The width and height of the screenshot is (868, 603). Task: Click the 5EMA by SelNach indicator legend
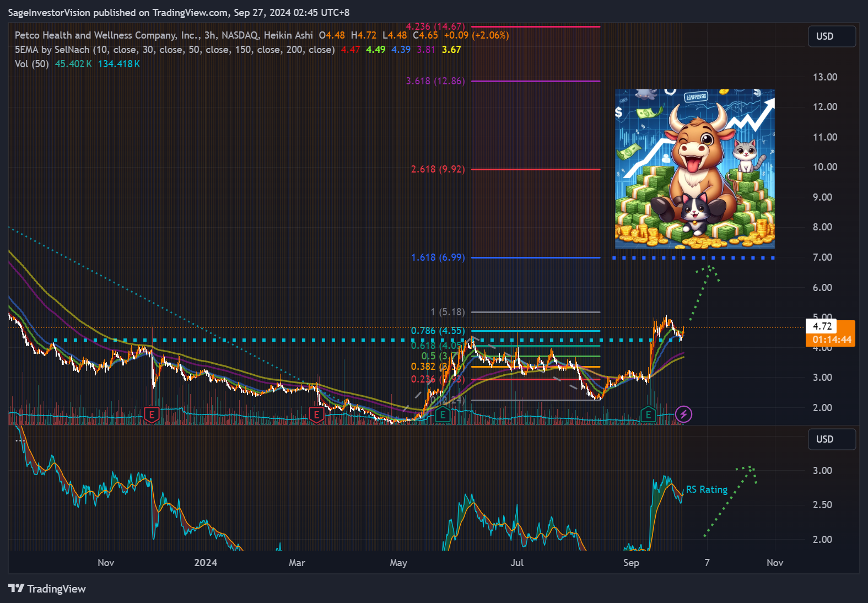coord(175,50)
